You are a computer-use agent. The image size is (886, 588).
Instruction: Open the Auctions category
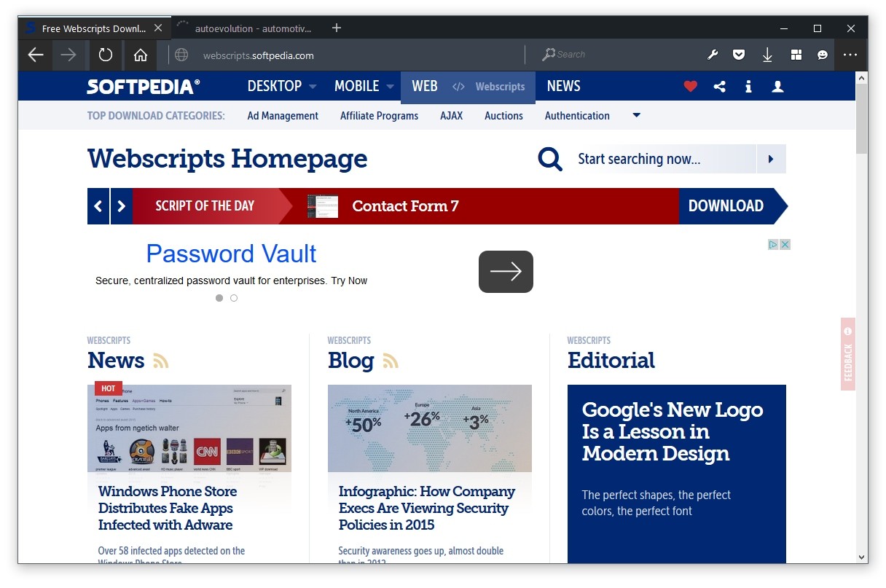504,116
